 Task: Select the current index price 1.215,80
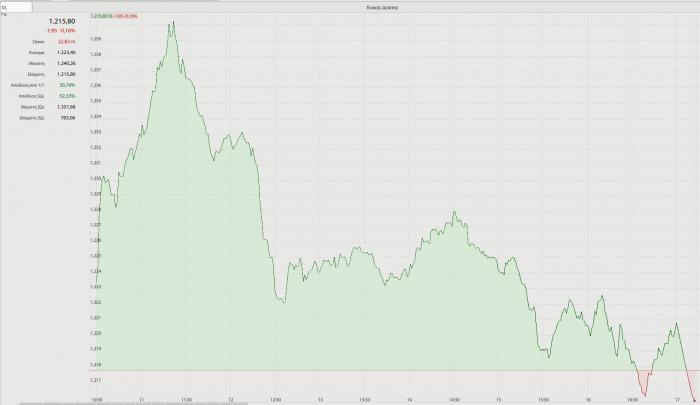[62, 20]
